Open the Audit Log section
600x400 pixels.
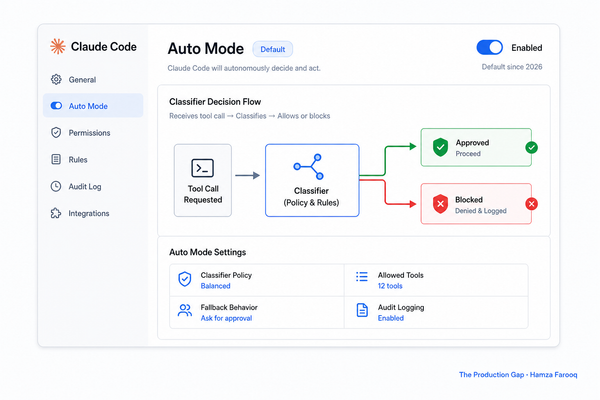click(93, 186)
